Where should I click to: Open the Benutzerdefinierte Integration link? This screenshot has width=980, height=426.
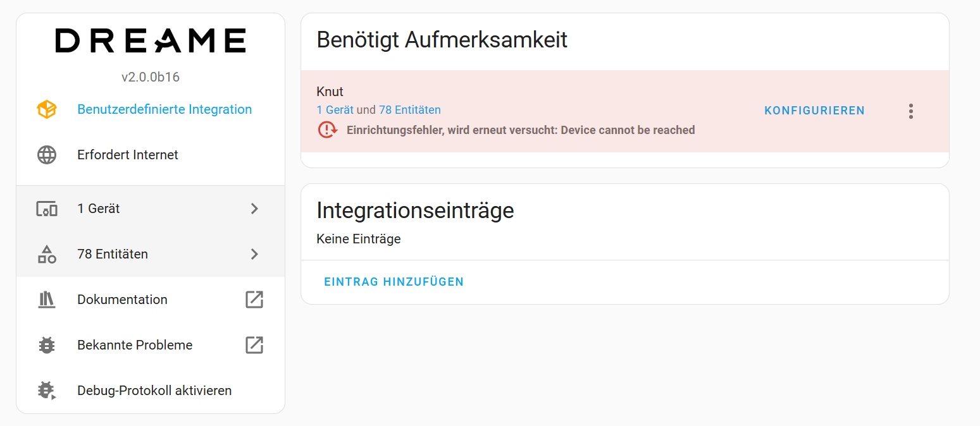(x=164, y=109)
